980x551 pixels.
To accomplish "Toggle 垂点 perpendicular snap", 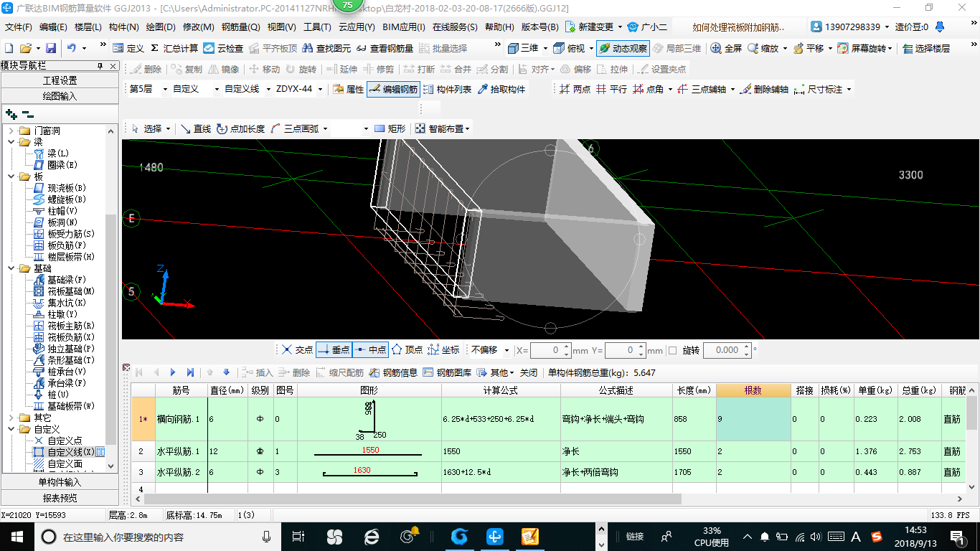I will click(x=334, y=350).
